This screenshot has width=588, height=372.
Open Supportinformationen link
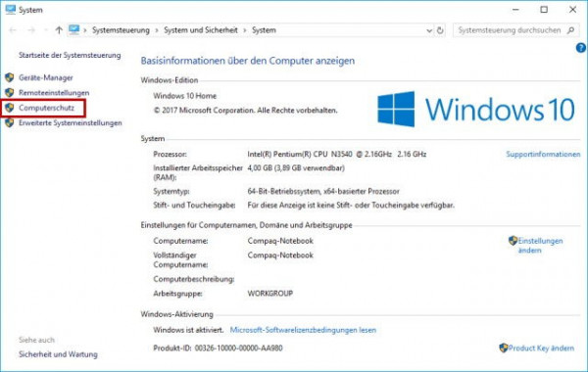coord(543,154)
